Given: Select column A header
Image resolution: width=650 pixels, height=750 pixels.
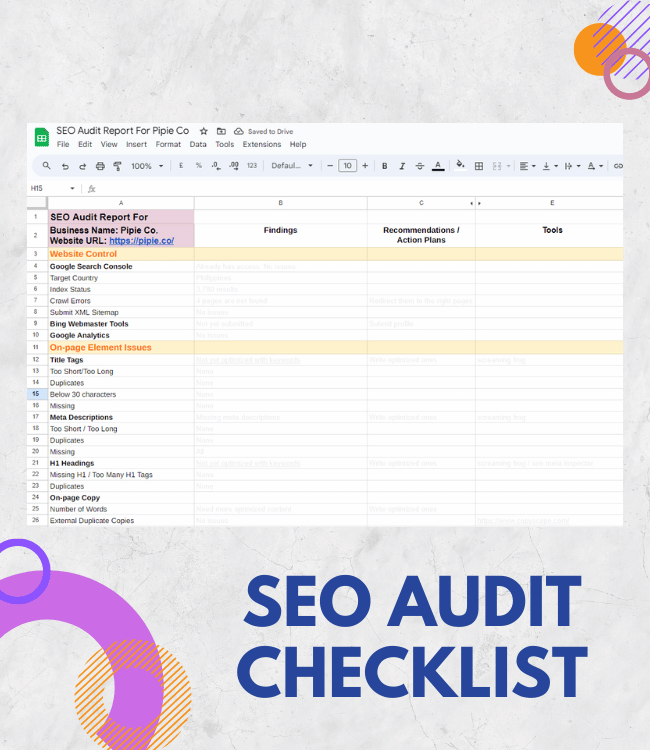Looking at the screenshot, I should 121,203.
